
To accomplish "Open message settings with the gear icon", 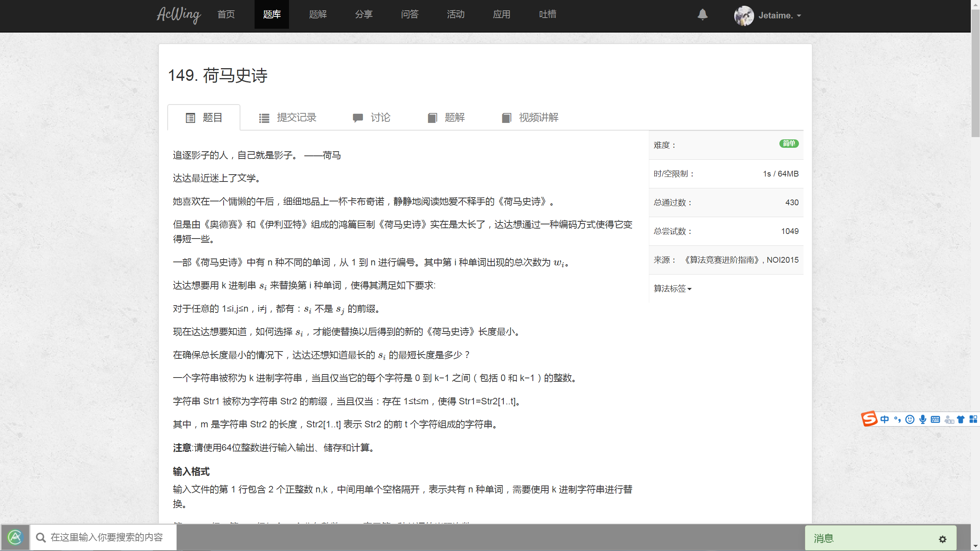I will (942, 539).
